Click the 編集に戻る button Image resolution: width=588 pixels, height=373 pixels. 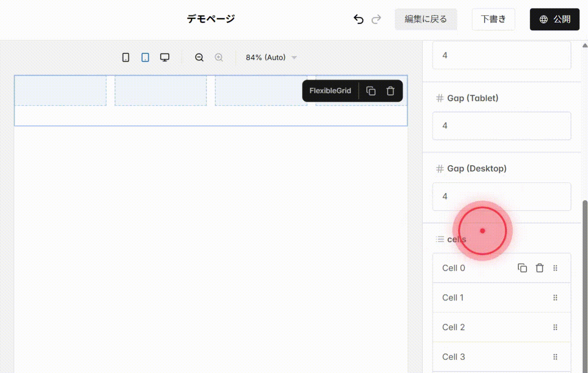tap(426, 19)
